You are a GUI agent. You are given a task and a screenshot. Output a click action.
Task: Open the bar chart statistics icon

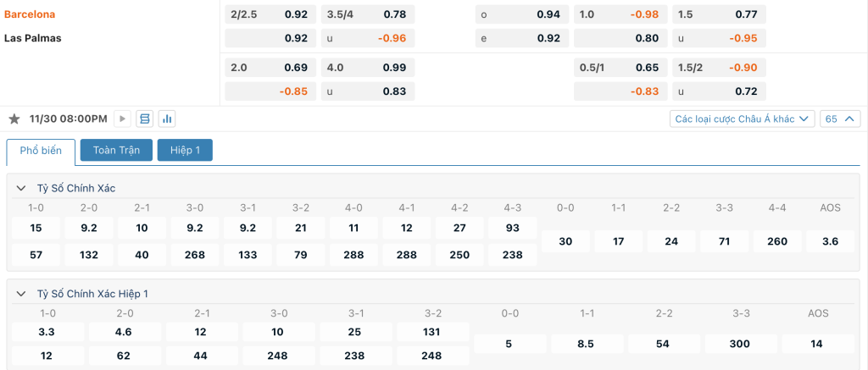167,119
